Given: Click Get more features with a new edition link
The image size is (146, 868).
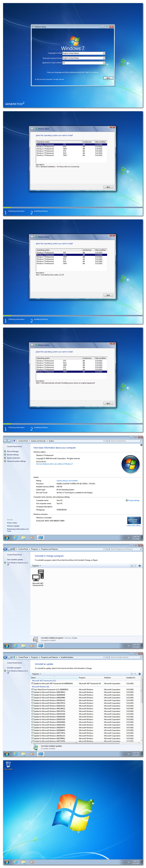Looking at the screenshot, I should [x=55, y=464].
